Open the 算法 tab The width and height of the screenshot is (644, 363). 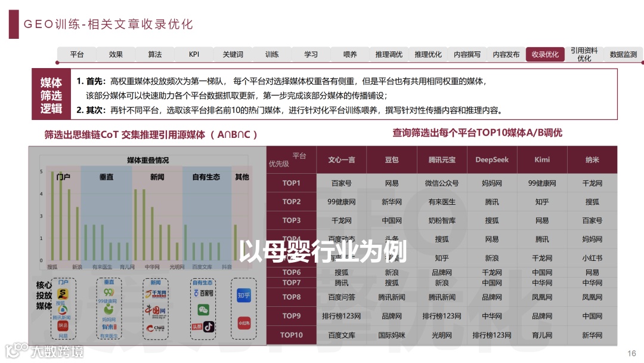click(155, 54)
